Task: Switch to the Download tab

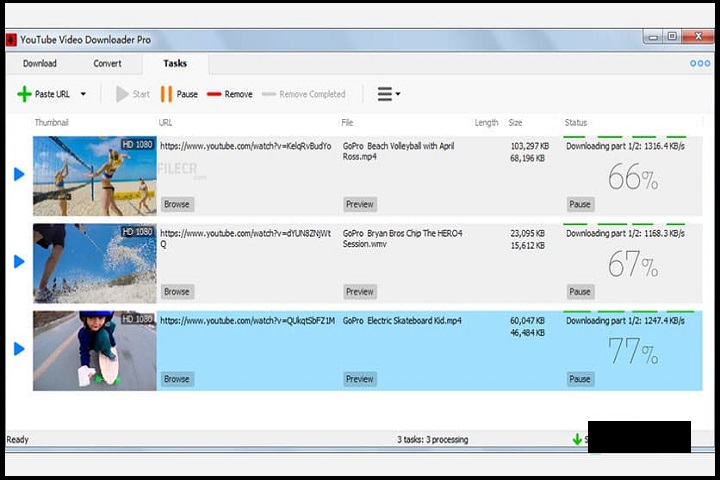Action: click(x=40, y=63)
